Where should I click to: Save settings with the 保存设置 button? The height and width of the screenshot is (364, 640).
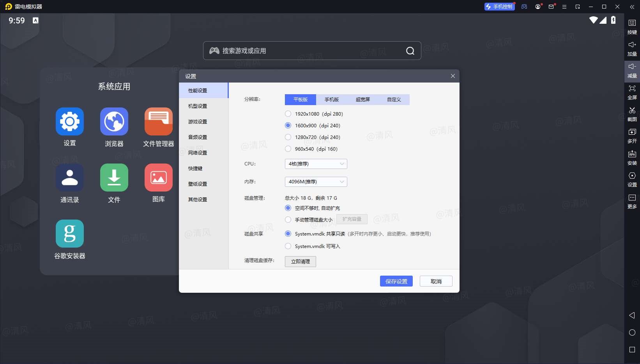coord(396,281)
